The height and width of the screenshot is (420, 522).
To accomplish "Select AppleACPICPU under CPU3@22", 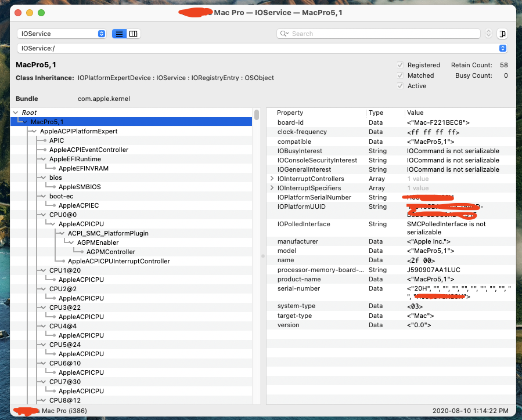I will (81, 317).
